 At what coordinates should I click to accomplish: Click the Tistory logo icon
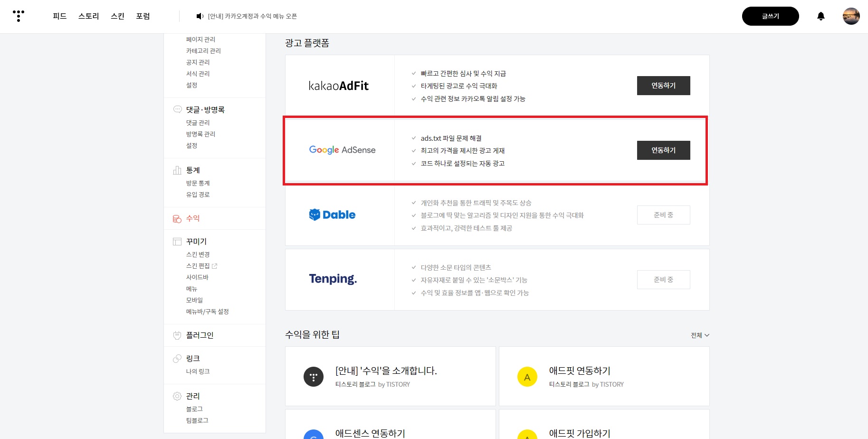[19, 16]
